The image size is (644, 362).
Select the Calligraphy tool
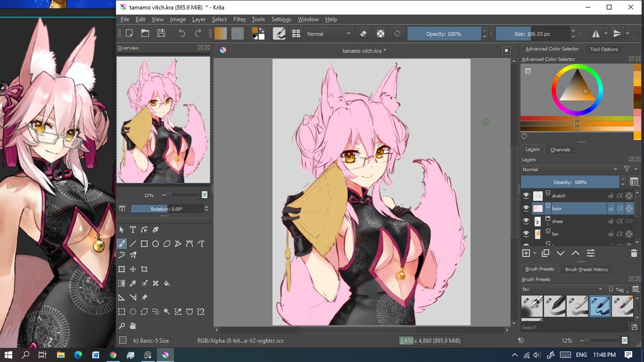156,230
